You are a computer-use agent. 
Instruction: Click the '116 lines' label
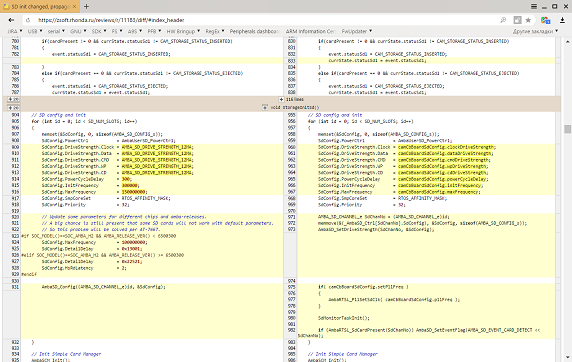pyautogui.click(x=295, y=99)
